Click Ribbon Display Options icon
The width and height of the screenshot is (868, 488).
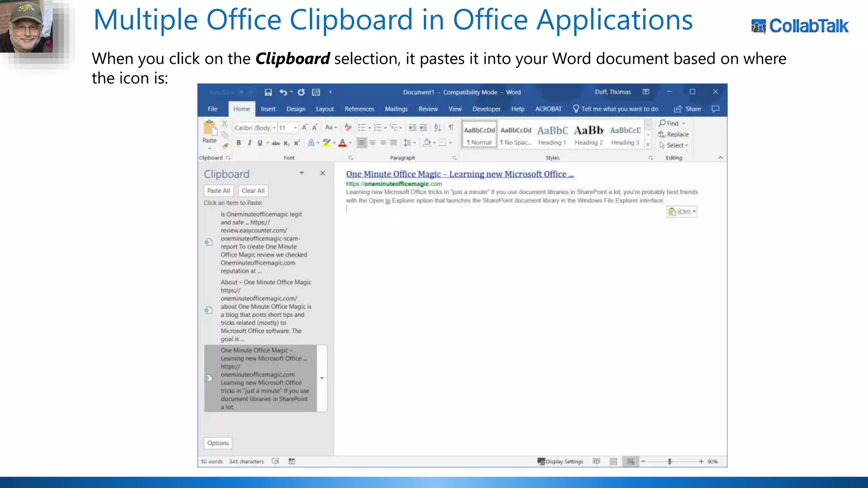[646, 92]
